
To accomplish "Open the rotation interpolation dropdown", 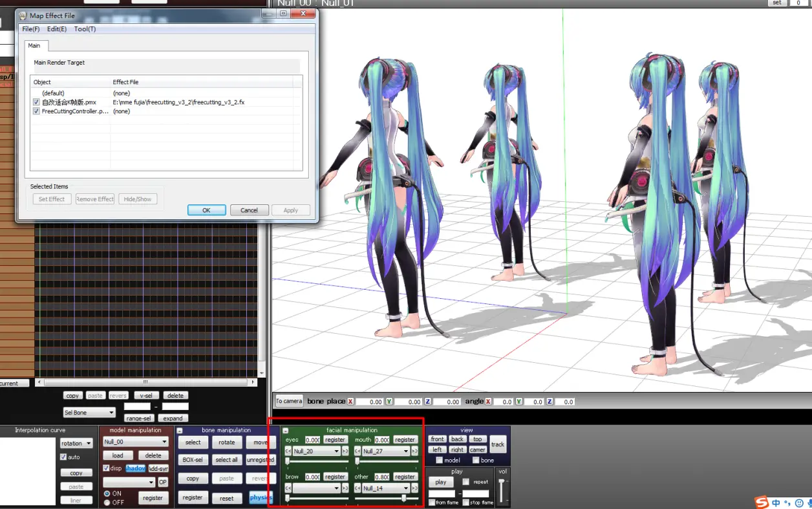I will [x=76, y=444].
